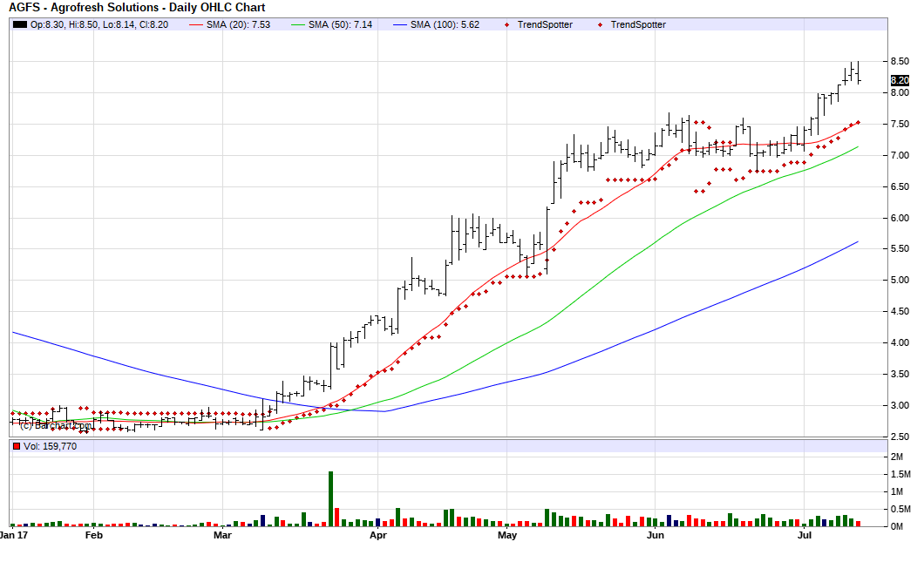Click the black OHLC legend swatch

pos(20,24)
